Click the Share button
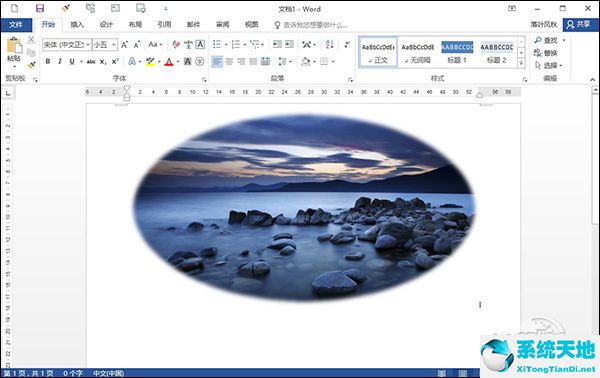 tap(579, 25)
